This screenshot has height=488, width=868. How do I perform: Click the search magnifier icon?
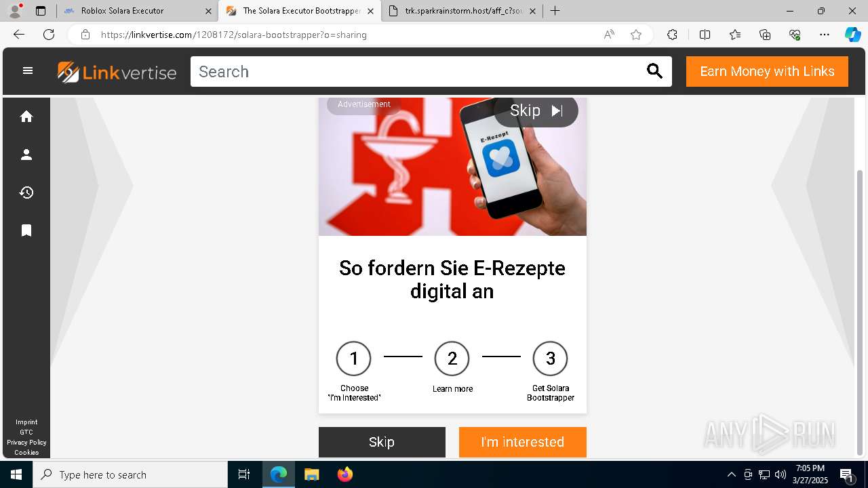(654, 71)
